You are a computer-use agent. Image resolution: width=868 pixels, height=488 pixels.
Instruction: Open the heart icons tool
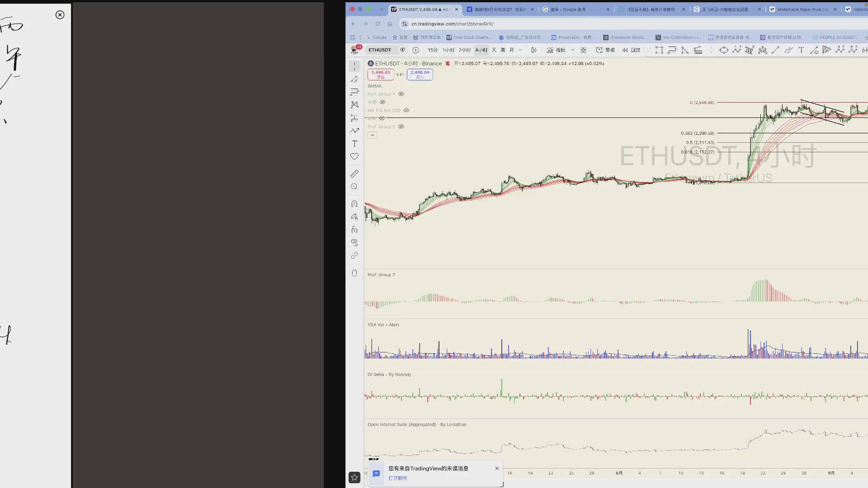coord(354,156)
